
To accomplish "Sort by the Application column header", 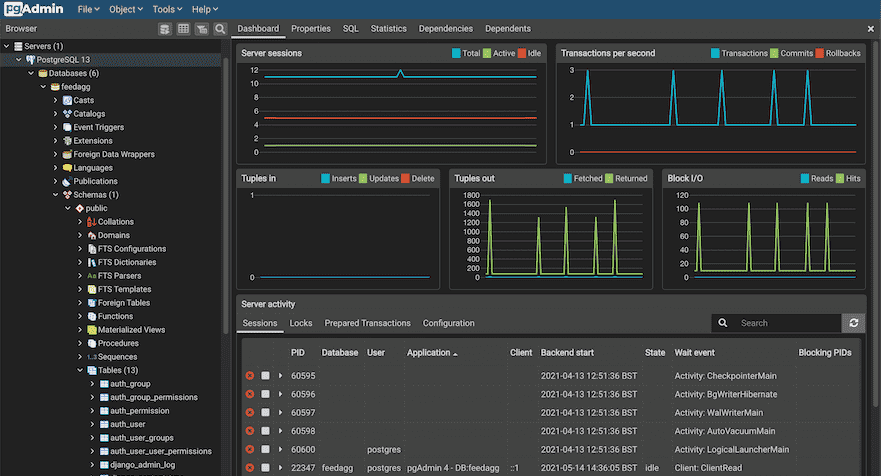I will point(432,352).
